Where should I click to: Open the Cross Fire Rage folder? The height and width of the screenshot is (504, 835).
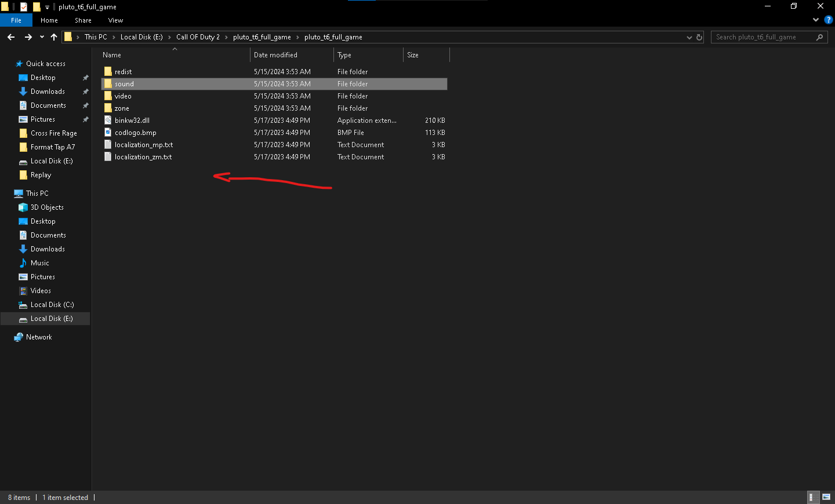pyautogui.click(x=53, y=133)
